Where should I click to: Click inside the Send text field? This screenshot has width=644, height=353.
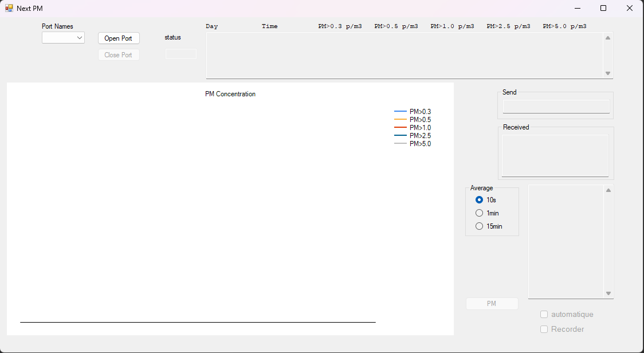pyautogui.click(x=556, y=107)
